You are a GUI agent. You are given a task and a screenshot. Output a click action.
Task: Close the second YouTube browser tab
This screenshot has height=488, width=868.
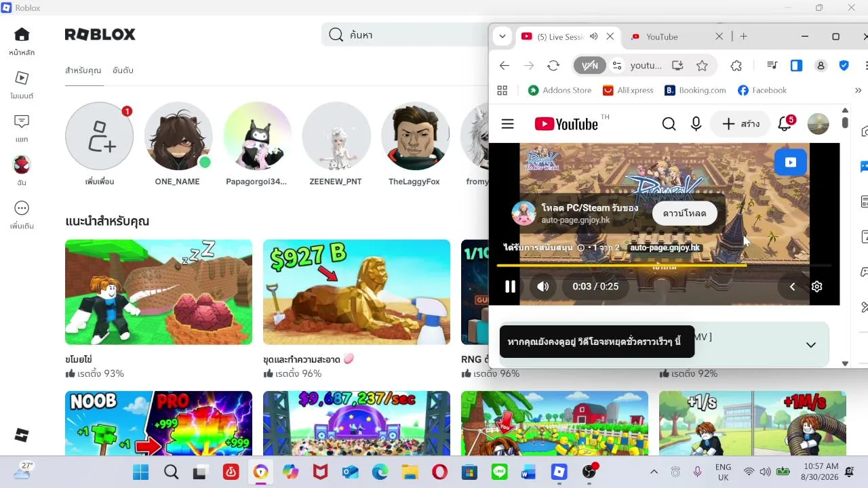tap(719, 37)
